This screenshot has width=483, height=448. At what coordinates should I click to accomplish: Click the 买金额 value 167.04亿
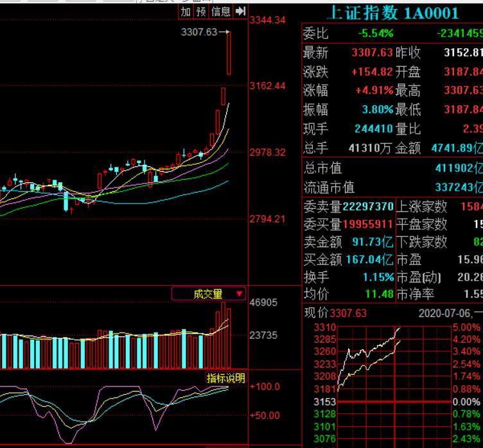point(370,259)
